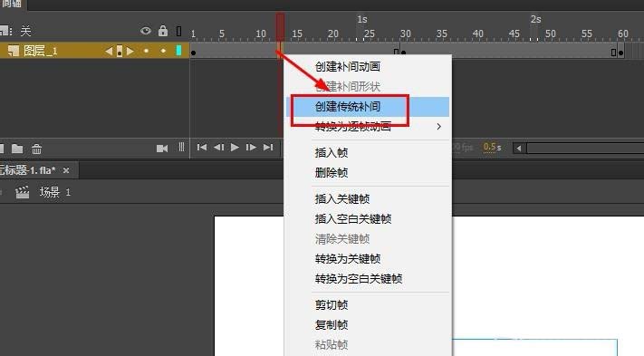This screenshot has width=644, height=356.
Task: Go to the last frame
Action: click(x=268, y=147)
